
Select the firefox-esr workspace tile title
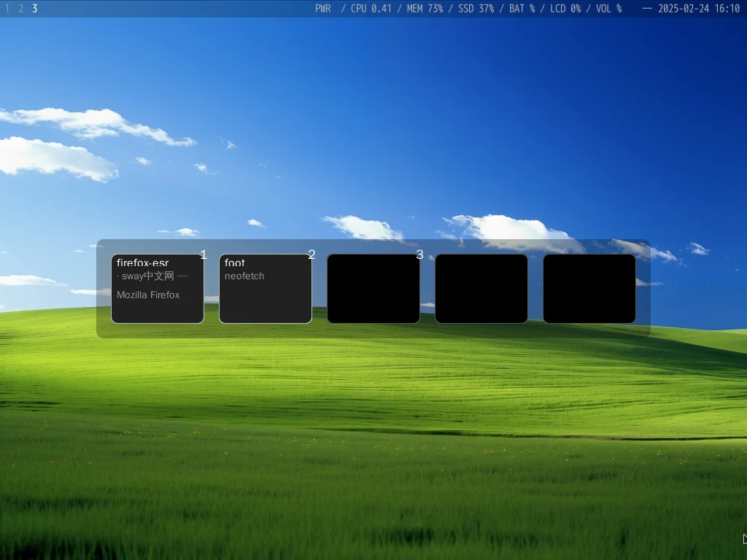click(x=142, y=262)
